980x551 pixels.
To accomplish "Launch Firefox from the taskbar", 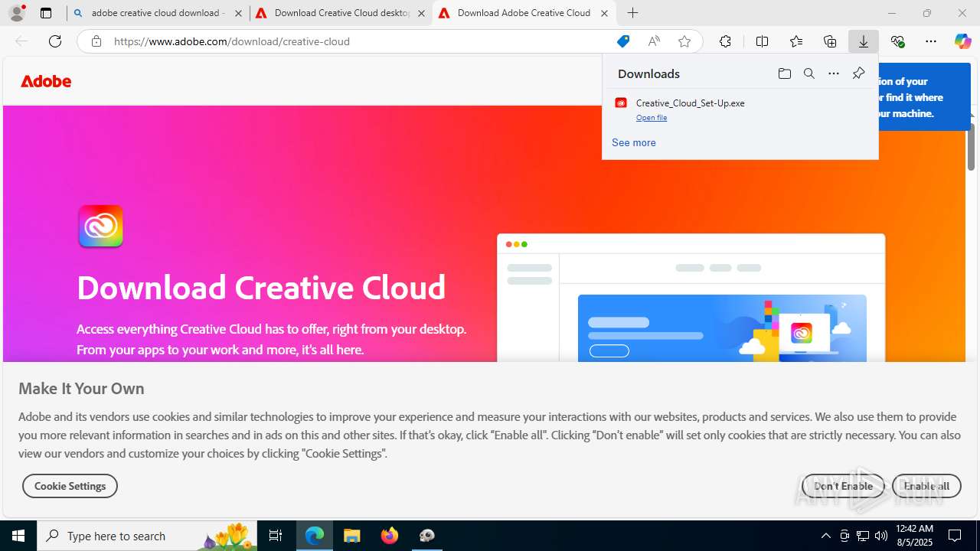I will click(x=390, y=536).
